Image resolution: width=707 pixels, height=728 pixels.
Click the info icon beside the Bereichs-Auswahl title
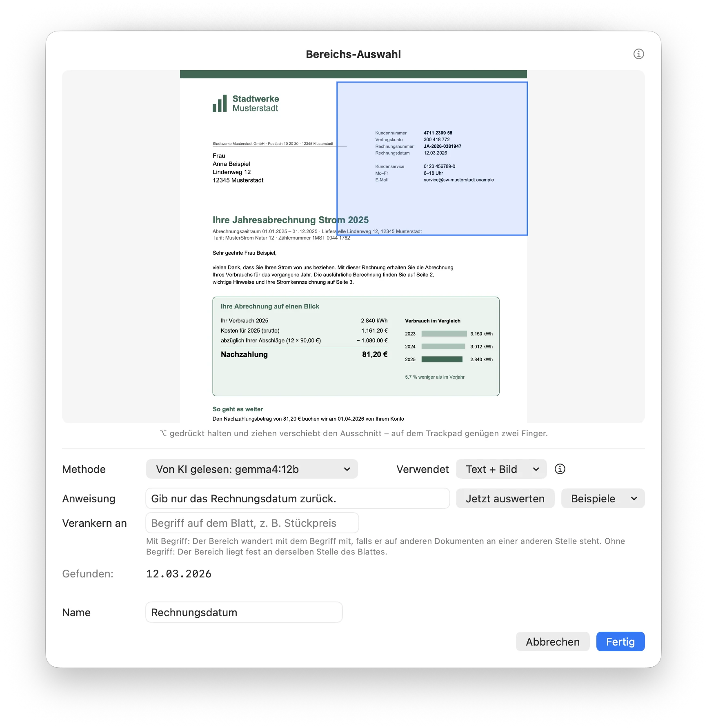(x=638, y=54)
